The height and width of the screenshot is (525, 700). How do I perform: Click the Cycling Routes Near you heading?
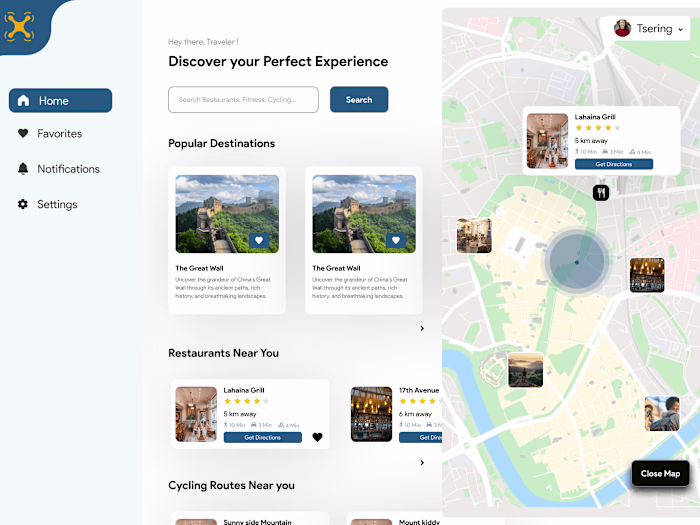[x=231, y=485]
